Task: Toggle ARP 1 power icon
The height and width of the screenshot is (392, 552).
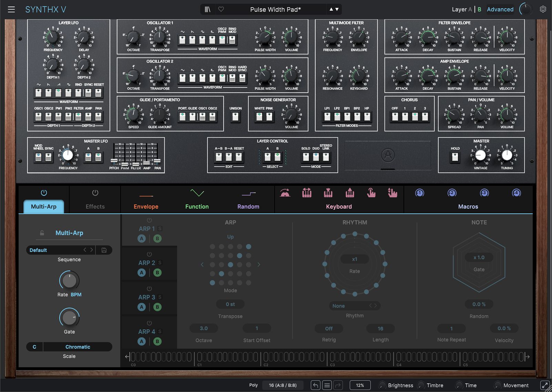Action: coord(149,220)
